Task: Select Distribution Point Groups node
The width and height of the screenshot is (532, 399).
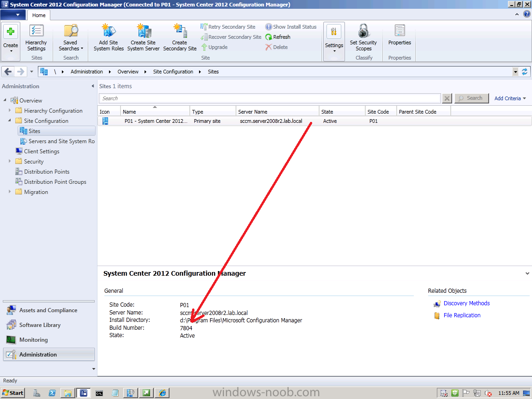Action: pos(51,182)
